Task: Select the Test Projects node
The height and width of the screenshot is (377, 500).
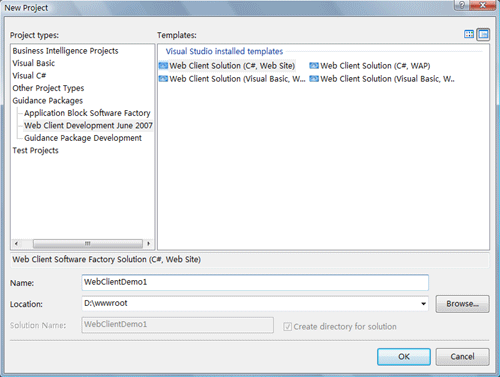Action: [x=35, y=150]
